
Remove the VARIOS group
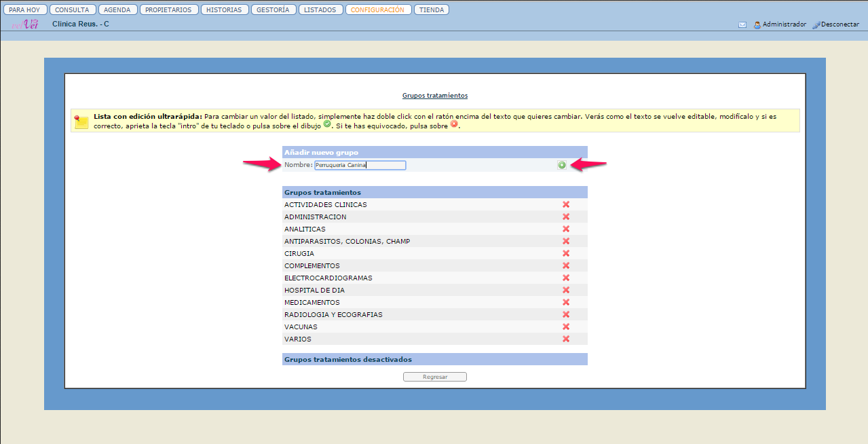pos(566,339)
